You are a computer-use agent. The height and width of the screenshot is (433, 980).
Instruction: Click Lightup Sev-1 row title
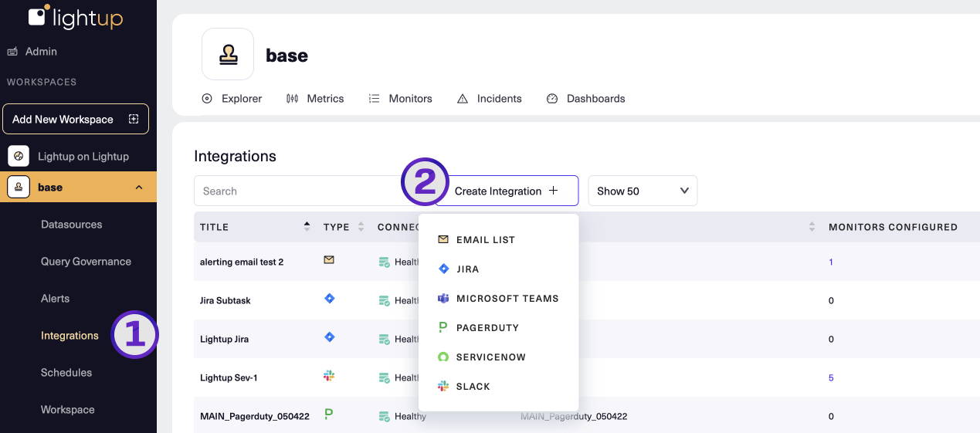(229, 377)
